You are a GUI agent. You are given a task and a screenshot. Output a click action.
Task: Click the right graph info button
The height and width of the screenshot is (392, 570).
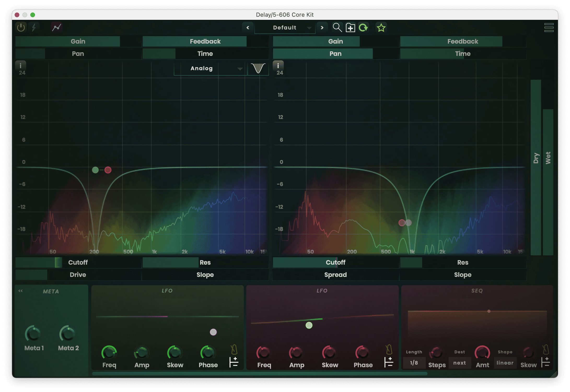tap(278, 65)
